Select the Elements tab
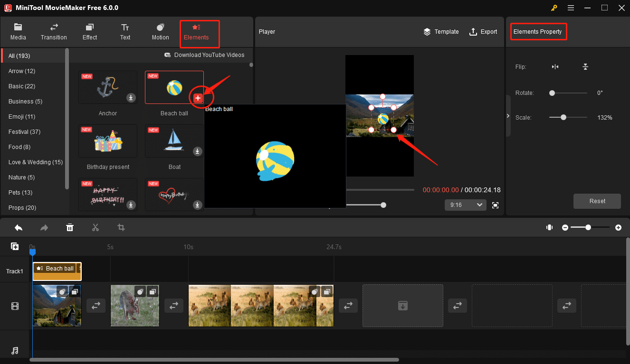 pyautogui.click(x=196, y=32)
